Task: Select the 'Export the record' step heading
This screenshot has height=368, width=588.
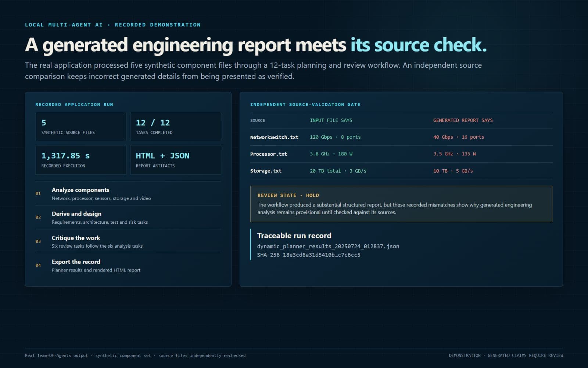Action: click(76, 262)
